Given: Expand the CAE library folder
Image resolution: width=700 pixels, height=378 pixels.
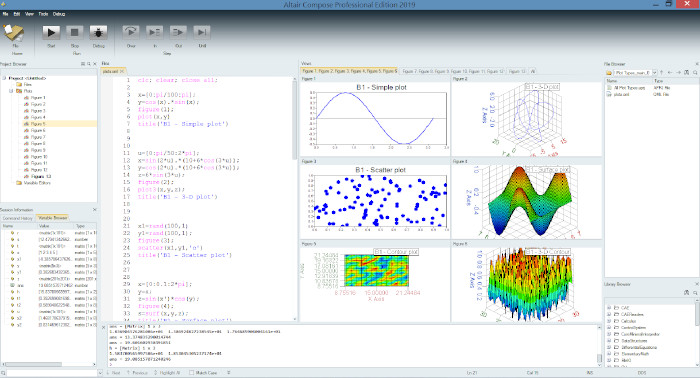Looking at the screenshot, I should click(x=609, y=307).
